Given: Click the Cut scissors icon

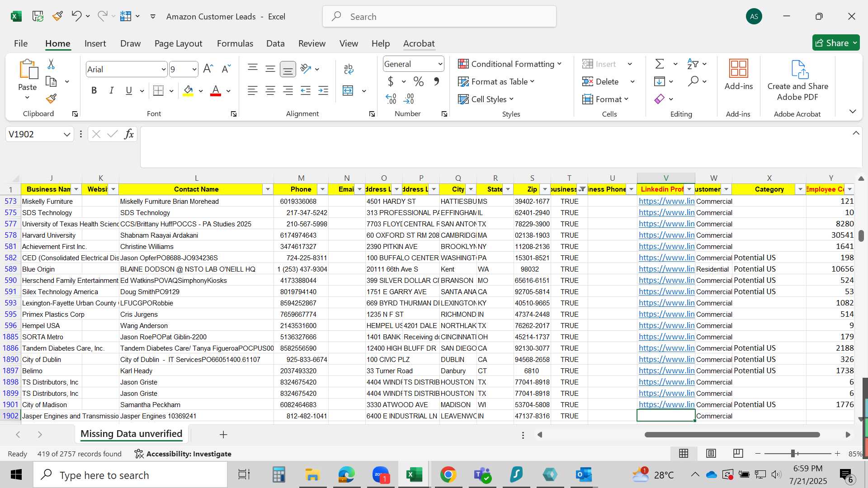Looking at the screenshot, I should click(x=51, y=64).
